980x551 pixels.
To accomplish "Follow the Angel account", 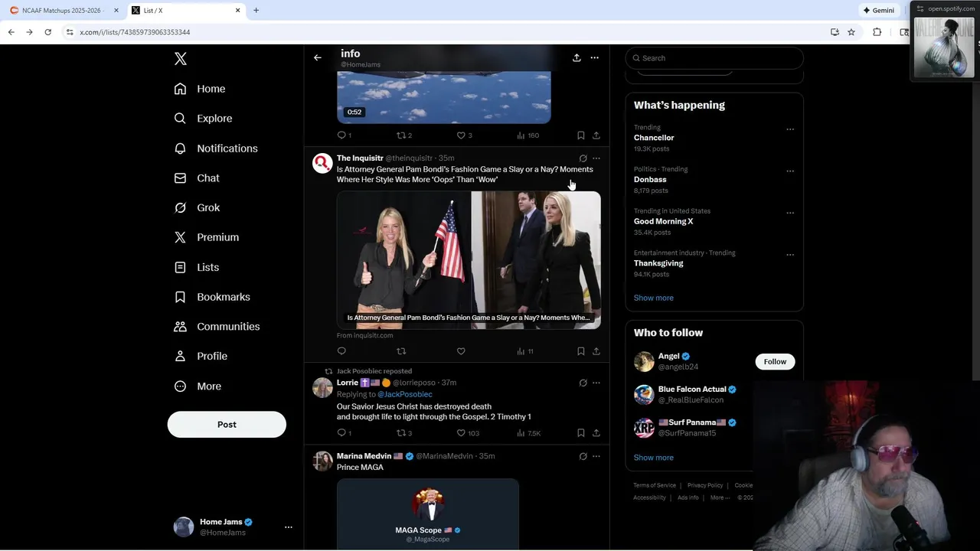I will tap(775, 361).
